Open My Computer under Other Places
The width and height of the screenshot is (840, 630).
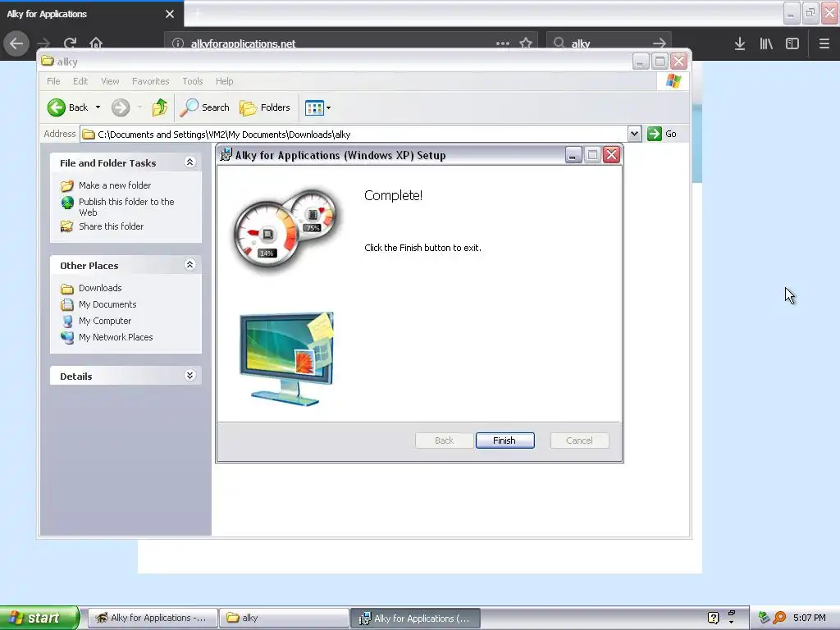105,321
